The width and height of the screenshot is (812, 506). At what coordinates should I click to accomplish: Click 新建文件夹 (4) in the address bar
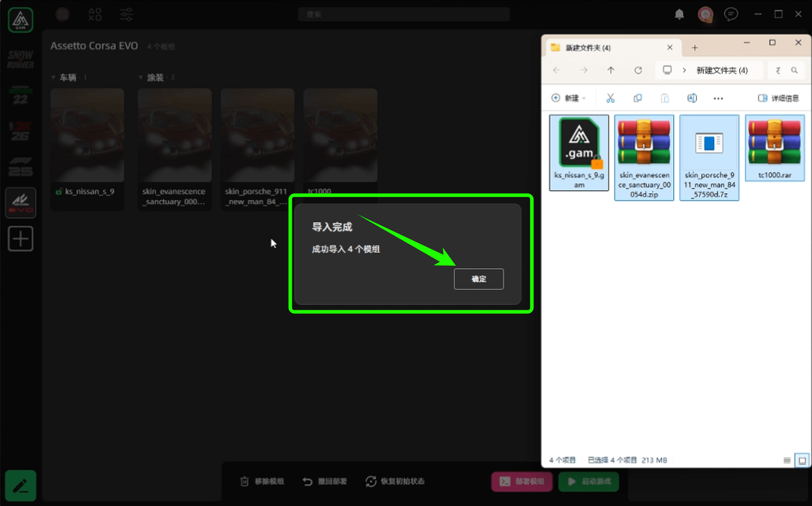pyautogui.click(x=722, y=70)
